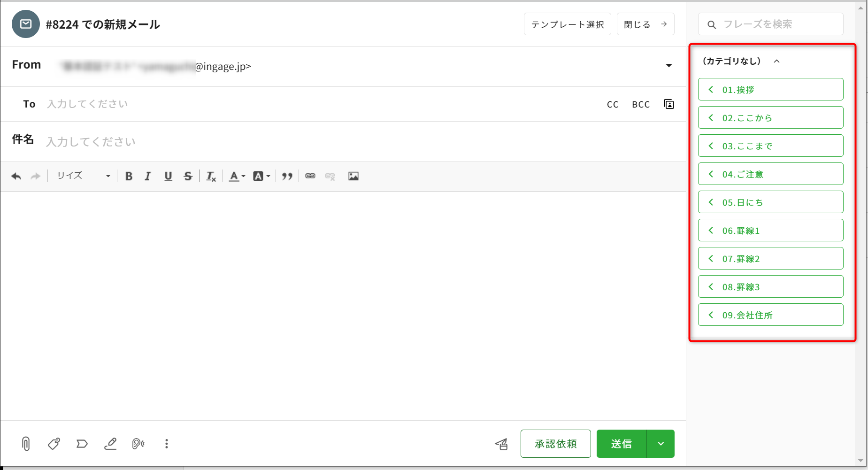Open the サイズ font size dropdown
This screenshot has height=470, width=868.
coord(83,176)
